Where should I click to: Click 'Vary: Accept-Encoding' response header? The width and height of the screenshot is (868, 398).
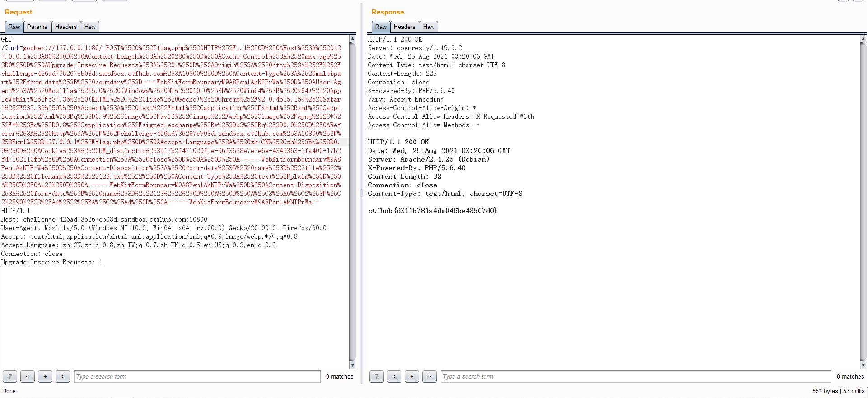click(x=406, y=99)
